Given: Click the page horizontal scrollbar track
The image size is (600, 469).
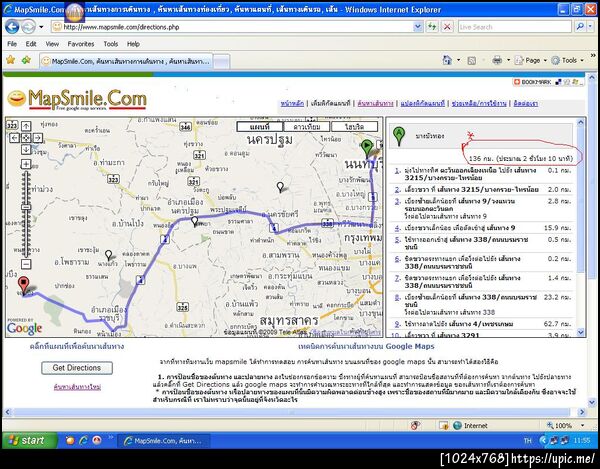Looking at the screenshot, I should 292,412.
